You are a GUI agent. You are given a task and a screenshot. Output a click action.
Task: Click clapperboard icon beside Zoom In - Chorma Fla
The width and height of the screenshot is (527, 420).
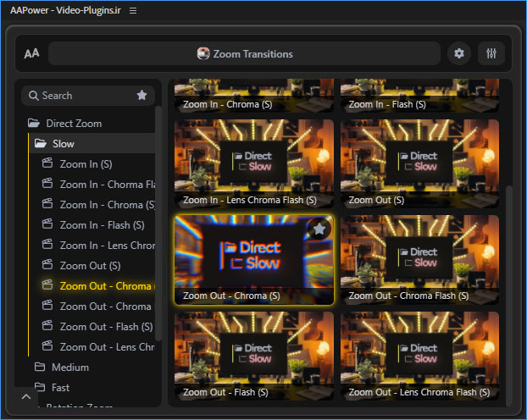coord(47,184)
